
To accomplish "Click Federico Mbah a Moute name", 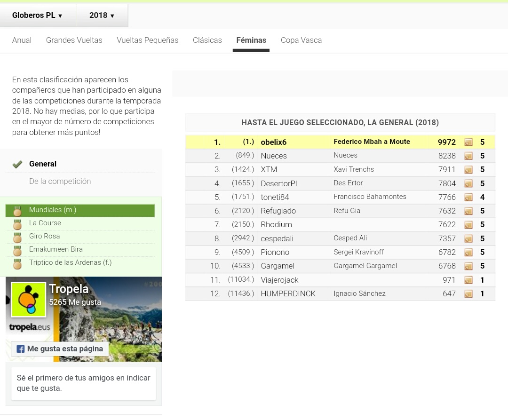I will (372, 142).
